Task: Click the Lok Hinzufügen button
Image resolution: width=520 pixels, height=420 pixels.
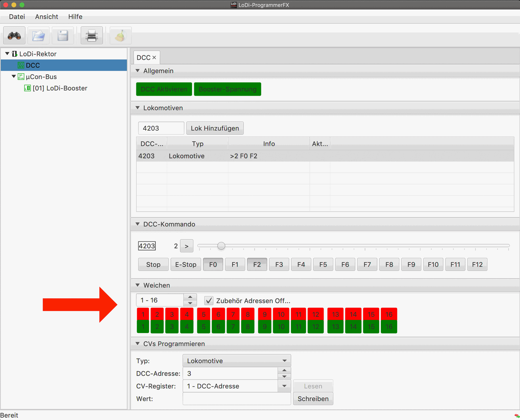Action: click(215, 128)
